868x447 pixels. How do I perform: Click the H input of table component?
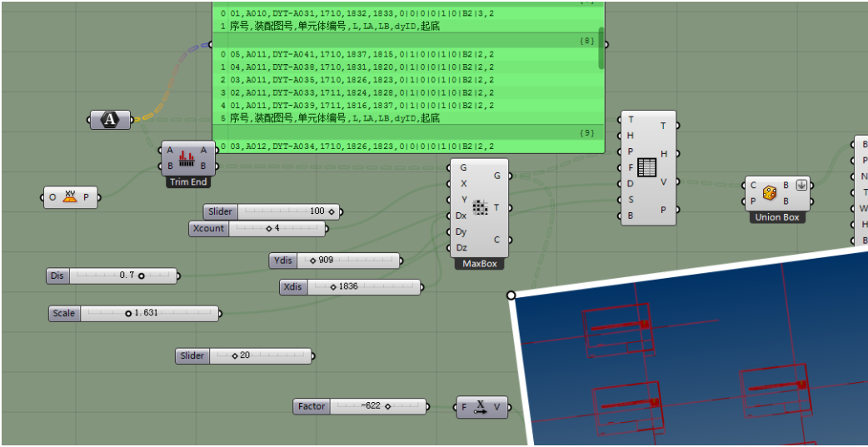tap(631, 136)
